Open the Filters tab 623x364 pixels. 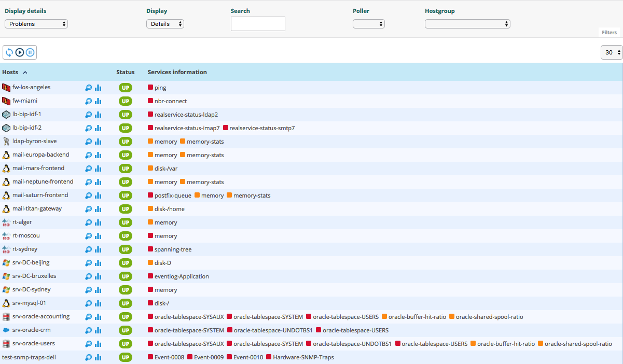point(609,33)
